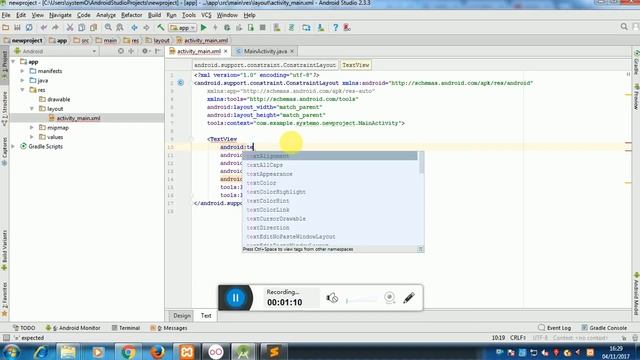Choose textColorHint from autocomplete list
The width and height of the screenshot is (640, 360).
[268, 201]
